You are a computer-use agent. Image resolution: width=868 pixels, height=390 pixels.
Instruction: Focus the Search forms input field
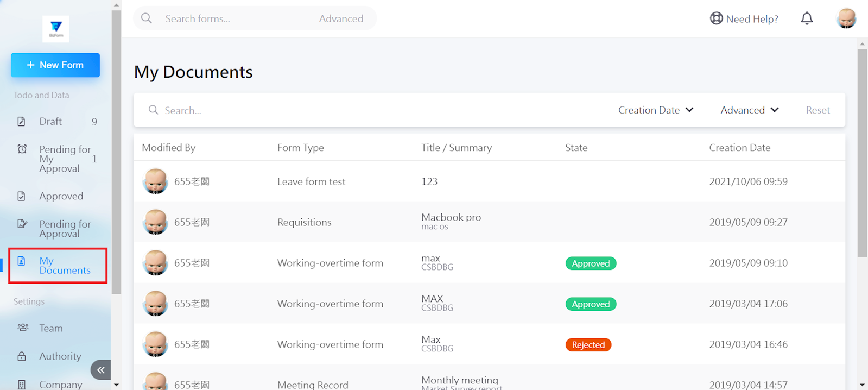pyautogui.click(x=233, y=18)
